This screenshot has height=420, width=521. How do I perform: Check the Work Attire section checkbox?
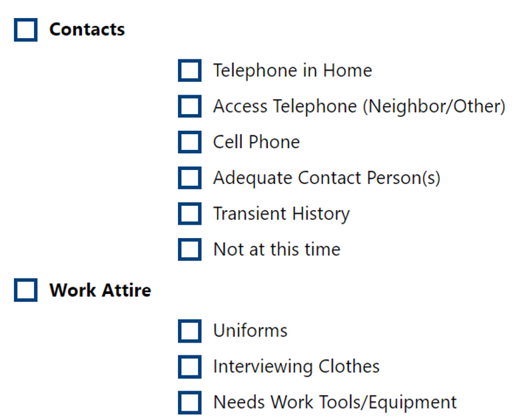tap(25, 290)
